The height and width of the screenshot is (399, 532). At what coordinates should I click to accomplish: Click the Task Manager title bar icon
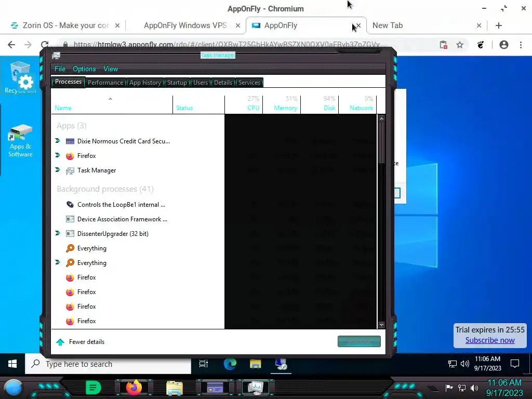tap(56, 55)
